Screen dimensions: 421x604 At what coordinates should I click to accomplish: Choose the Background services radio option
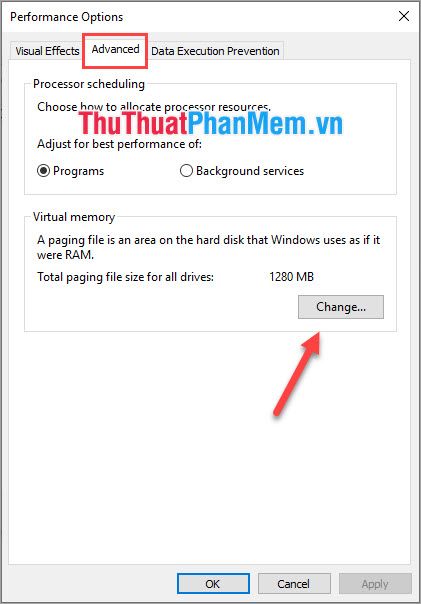click(242, 171)
